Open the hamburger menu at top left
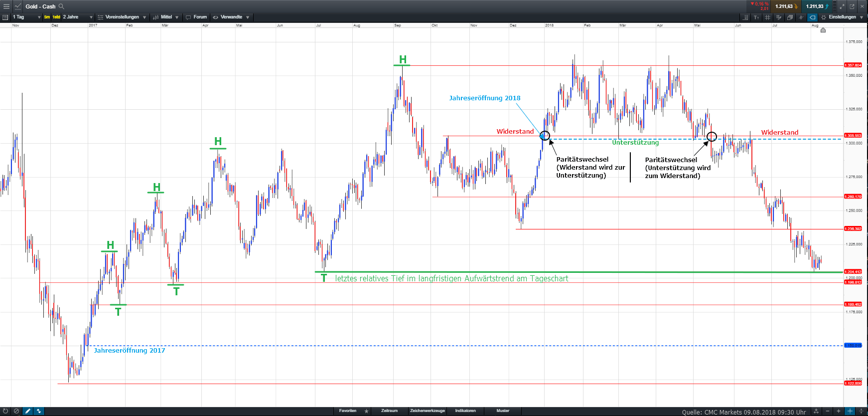The image size is (868, 416). coord(6,6)
